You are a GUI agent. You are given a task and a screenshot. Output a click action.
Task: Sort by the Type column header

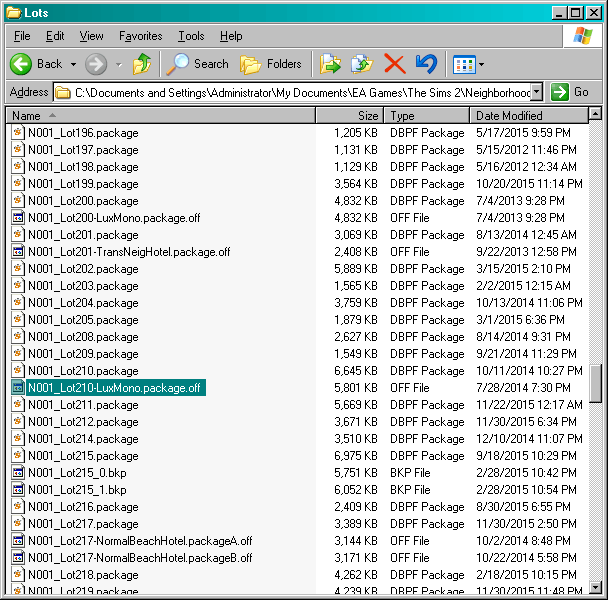[427, 116]
